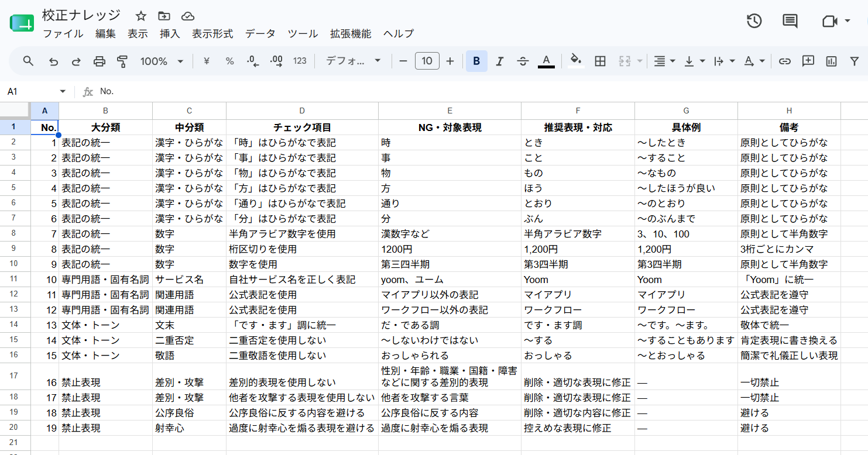Decrease decimal places
Image resolution: width=868 pixels, height=455 pixels.
pyautogui.click(x=253, y=61)
